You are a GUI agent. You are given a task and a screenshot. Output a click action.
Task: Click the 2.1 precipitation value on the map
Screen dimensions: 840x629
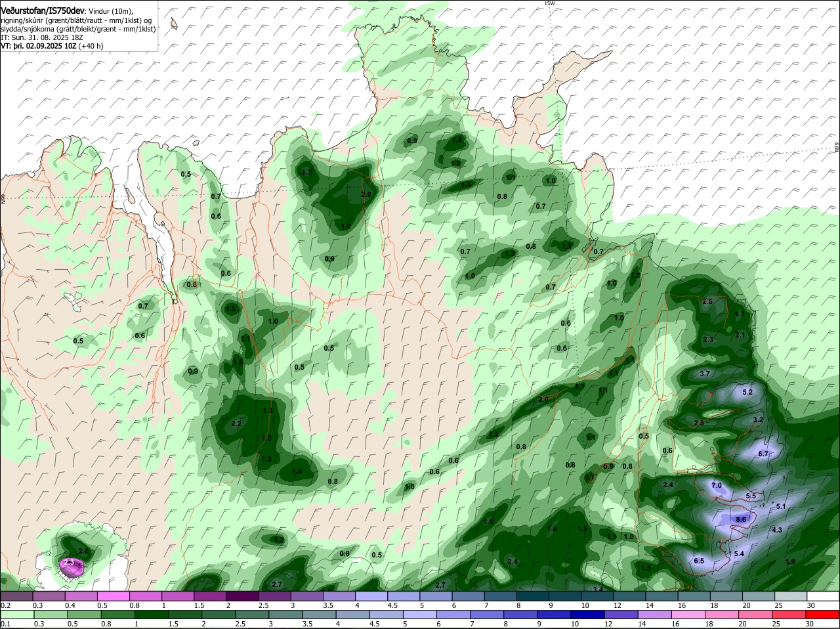[740, 335]
